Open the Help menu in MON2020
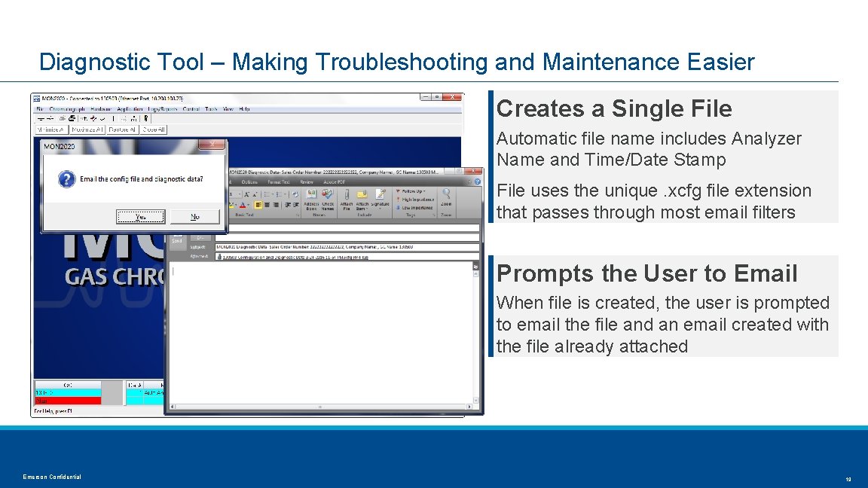 coord(244,109)
